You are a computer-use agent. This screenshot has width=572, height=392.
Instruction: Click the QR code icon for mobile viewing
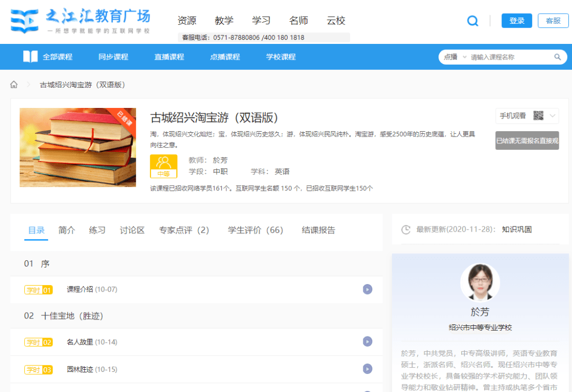coord(538,116)
